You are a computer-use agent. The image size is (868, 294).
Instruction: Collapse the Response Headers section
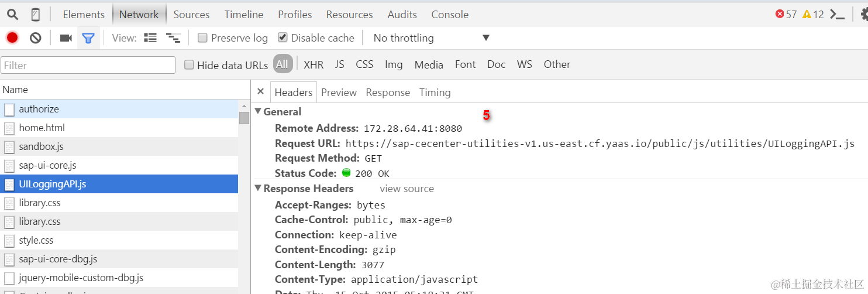coord(258,189)
